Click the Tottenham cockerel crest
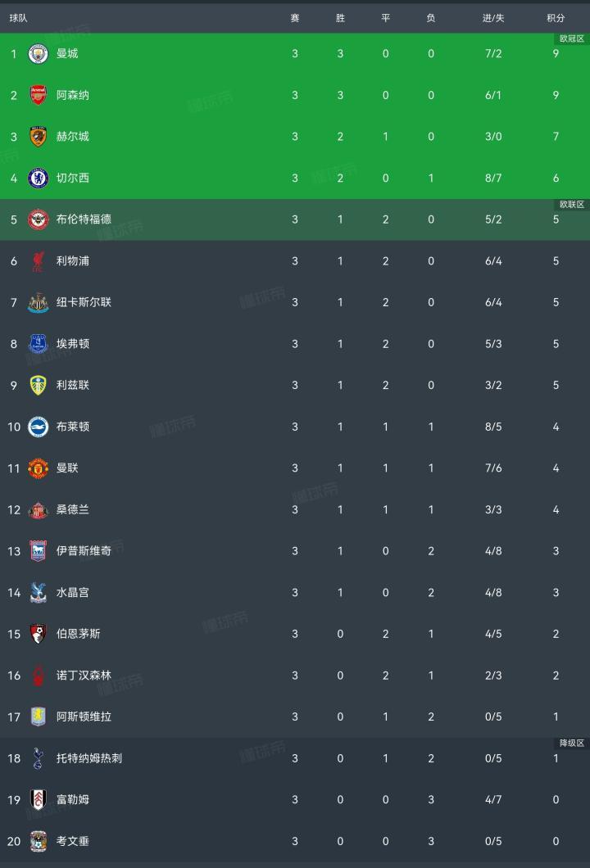 tap(38, 758)
